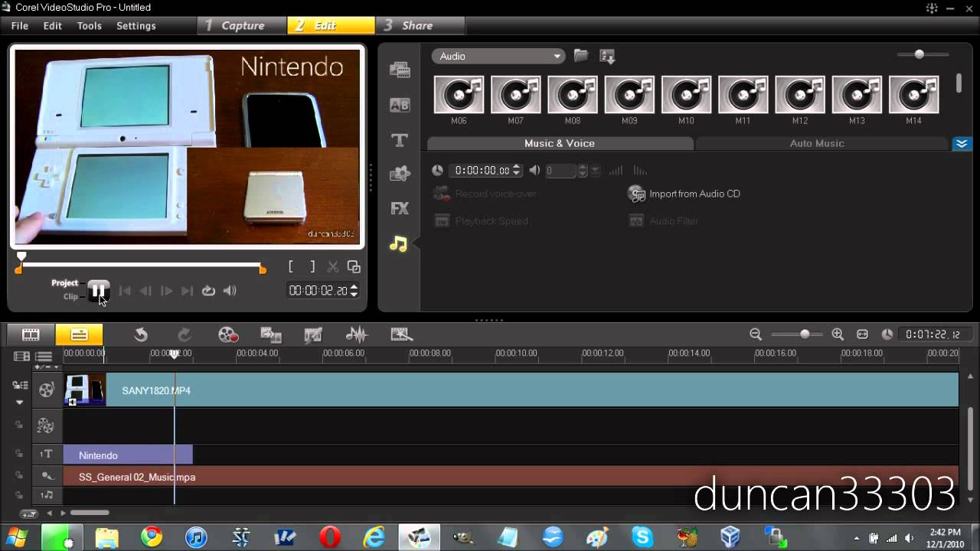Adjust audio duration stepper arrows

(516, 171)
